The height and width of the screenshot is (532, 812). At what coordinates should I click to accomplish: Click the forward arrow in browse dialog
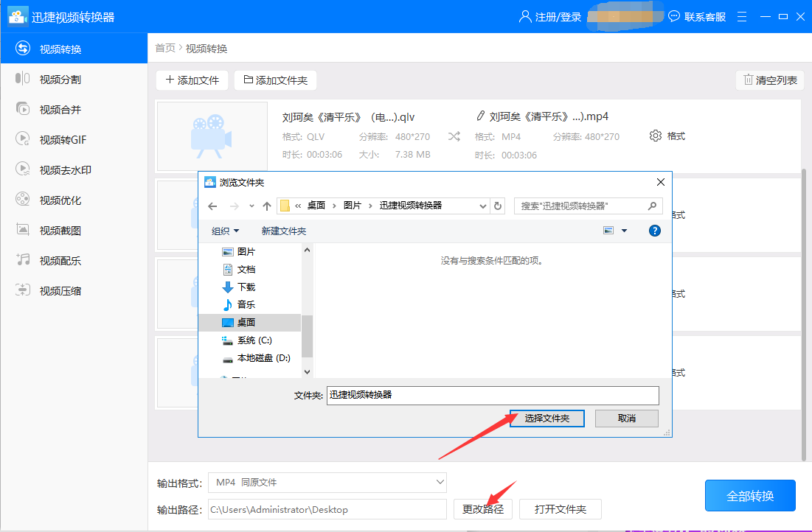pos(234,206)
